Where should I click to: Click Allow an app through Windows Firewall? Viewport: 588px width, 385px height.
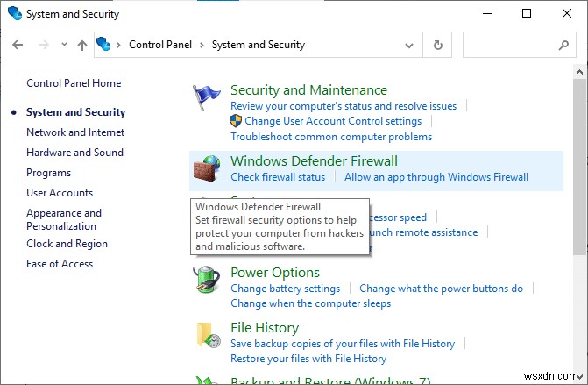click(x=436, y=177)
